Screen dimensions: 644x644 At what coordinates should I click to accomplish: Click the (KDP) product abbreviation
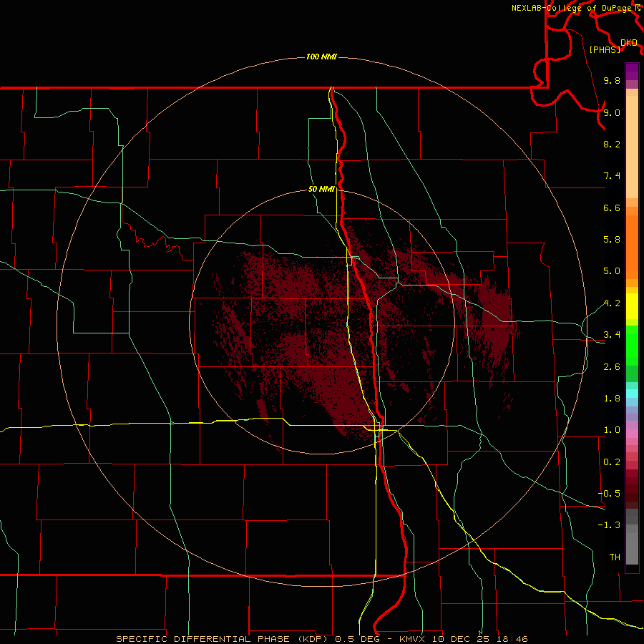[x=313, y=639]
